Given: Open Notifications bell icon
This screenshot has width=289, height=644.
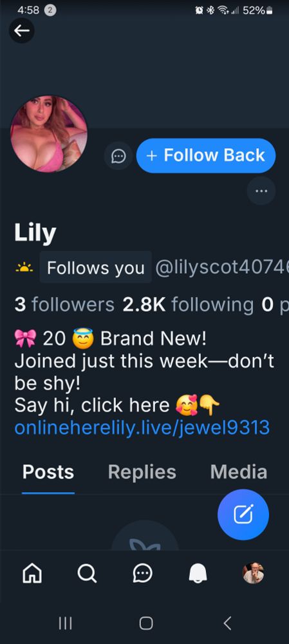Looking at the screenshot, I should (198, 573).
